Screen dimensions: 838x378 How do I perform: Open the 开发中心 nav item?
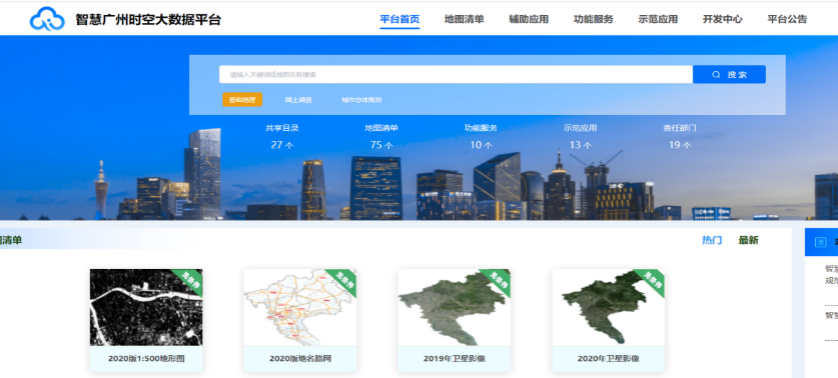click(x=723, y=19)
